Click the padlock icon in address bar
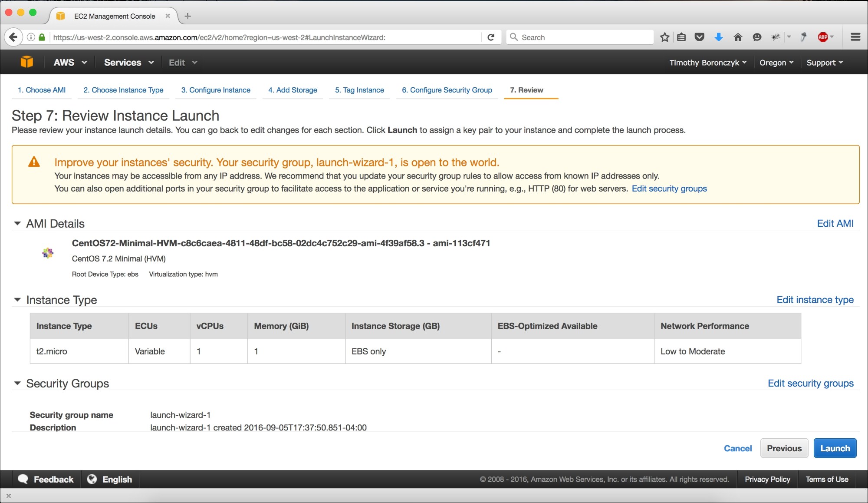868x503 pixels. pos(42,37)
